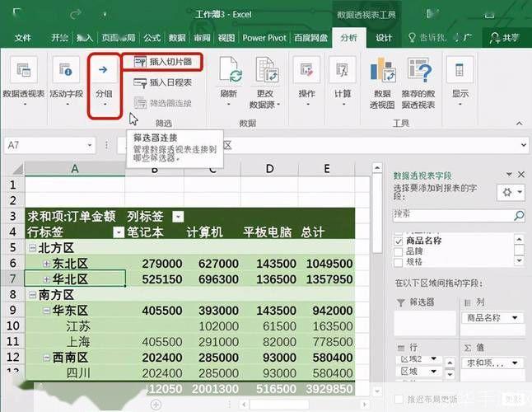Switch to the 公式 tab
The image size is (532, 412).
click(x=152, y=38)
